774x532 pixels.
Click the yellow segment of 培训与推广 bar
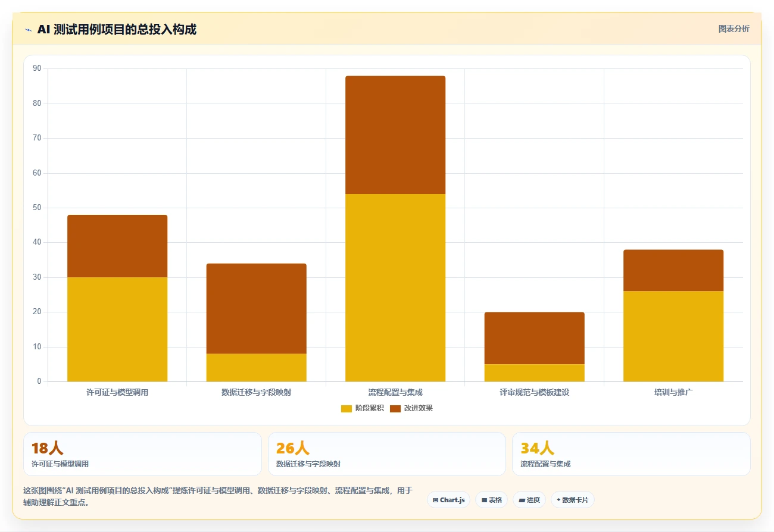[x=673, y=336]
